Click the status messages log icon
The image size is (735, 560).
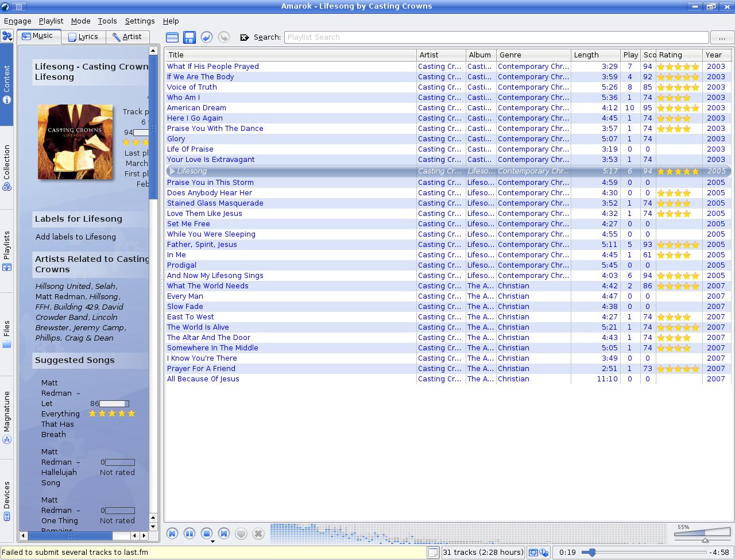[x=433, y=553]
